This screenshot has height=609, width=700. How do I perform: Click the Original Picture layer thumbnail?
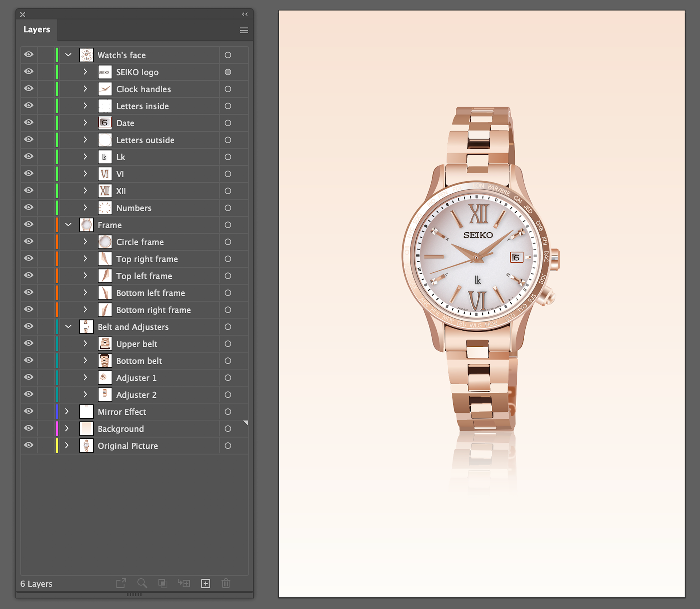[x=86, y=446]
